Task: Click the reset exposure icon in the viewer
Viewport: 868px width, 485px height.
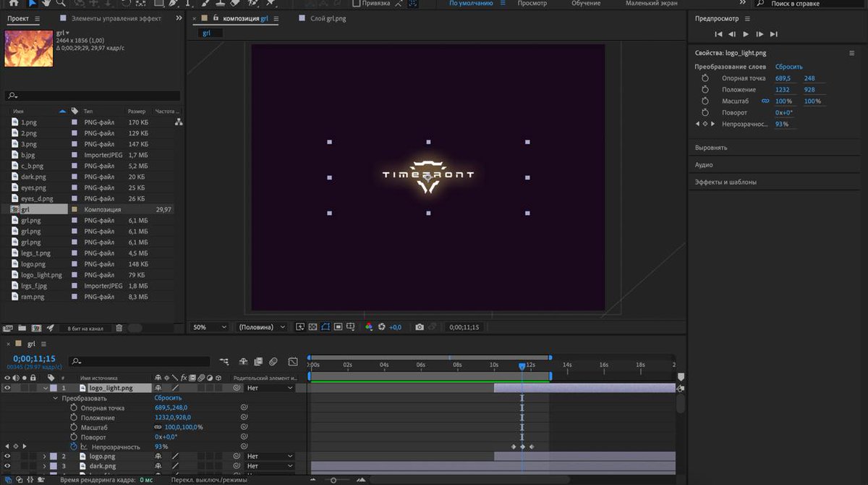Action: (382, 327)
